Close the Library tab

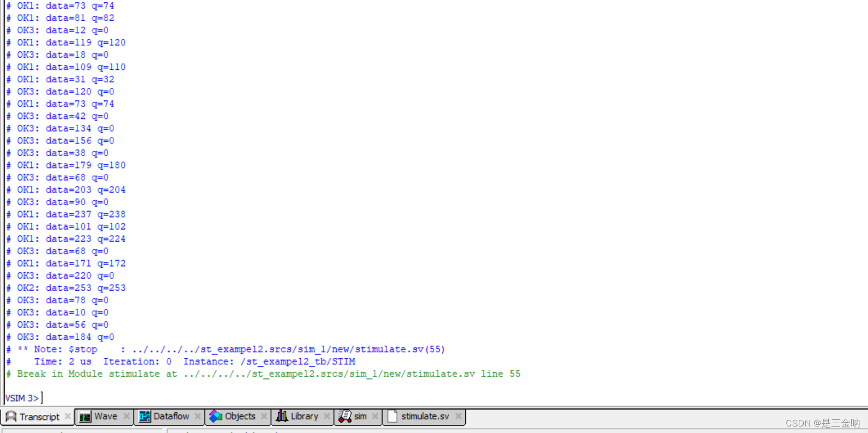point(326,417)
